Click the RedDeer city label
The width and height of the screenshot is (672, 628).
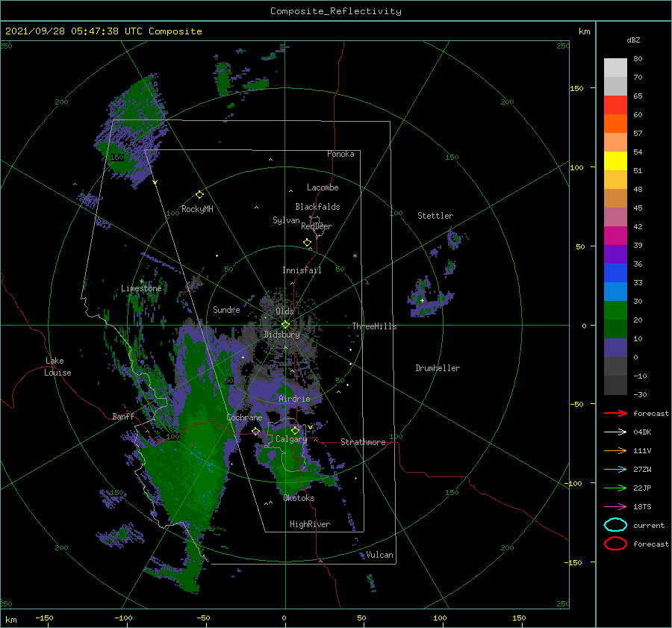pyautogui.click(x=317, y=226)
